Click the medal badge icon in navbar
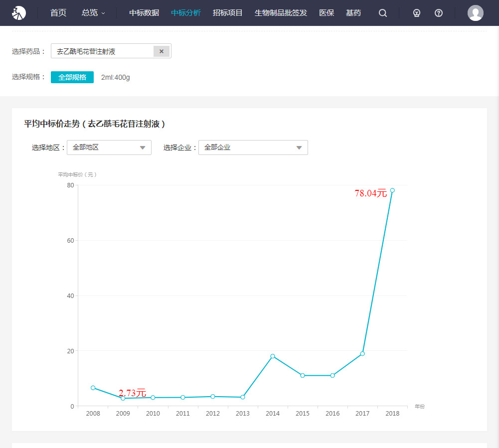 click(x=417, y=13)
